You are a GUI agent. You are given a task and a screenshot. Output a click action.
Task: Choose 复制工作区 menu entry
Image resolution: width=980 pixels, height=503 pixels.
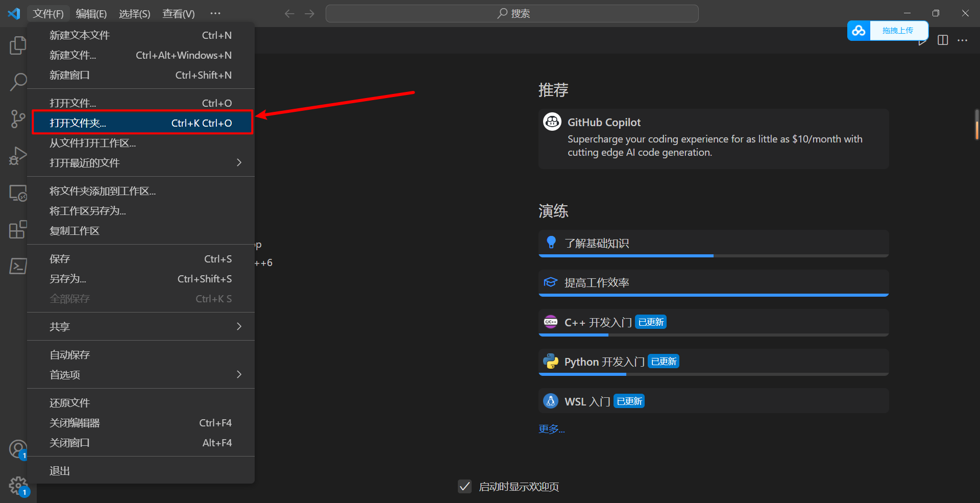click(x=141, y=231)
